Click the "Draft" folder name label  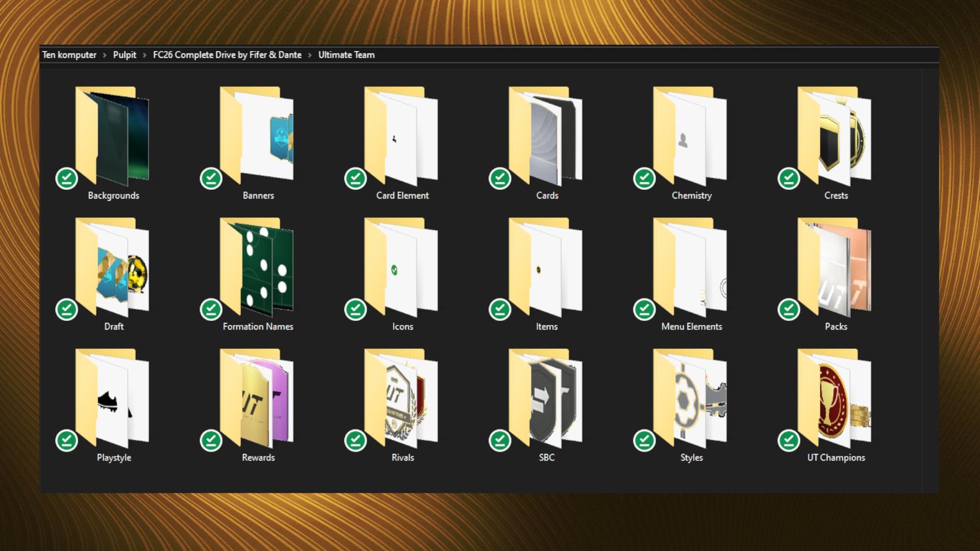pyautogui.click(x=114, y=326)
